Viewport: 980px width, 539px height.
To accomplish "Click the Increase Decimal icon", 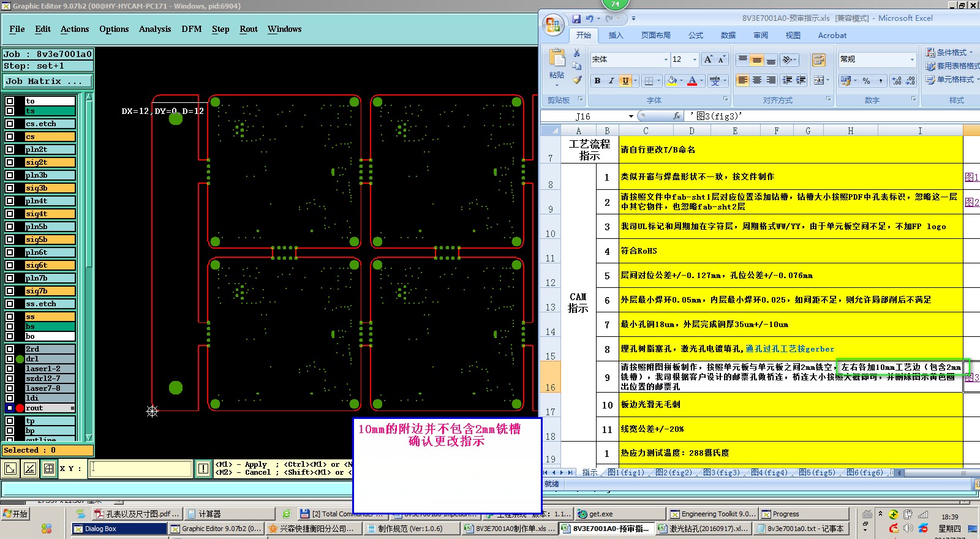I will (x=897, y=80).
